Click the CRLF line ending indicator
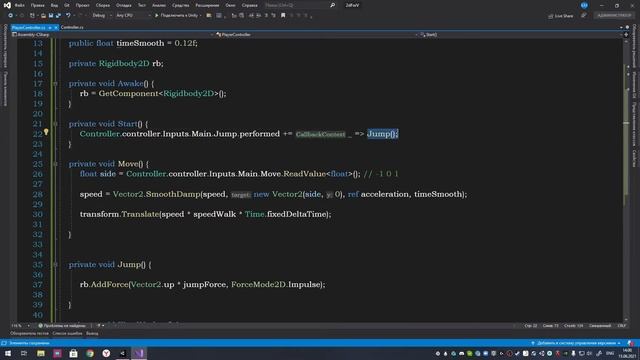Screen dimensions: 640x360 622,326
